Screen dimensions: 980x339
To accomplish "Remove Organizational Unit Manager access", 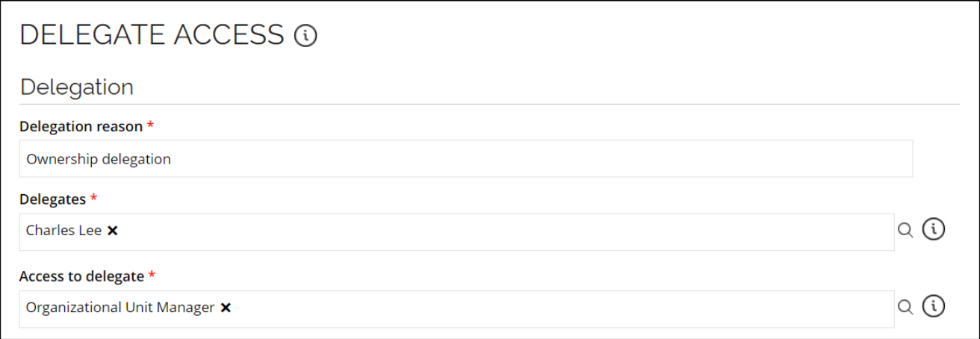I will (226, 307).
